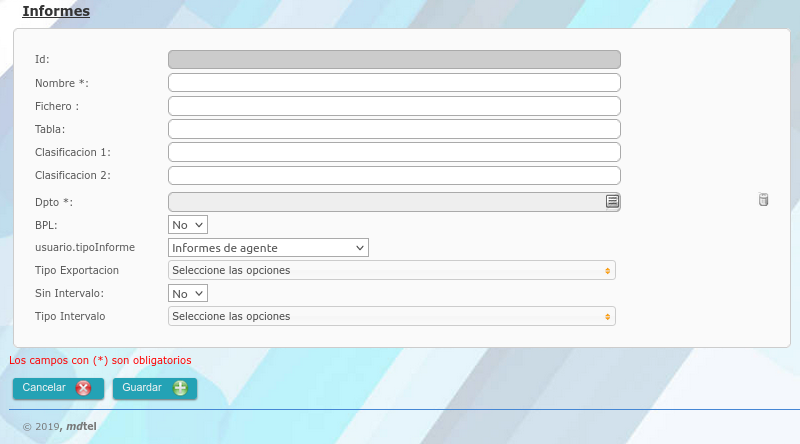Click the disabled Id field
The image size is (800, 444).
point(394,59)
